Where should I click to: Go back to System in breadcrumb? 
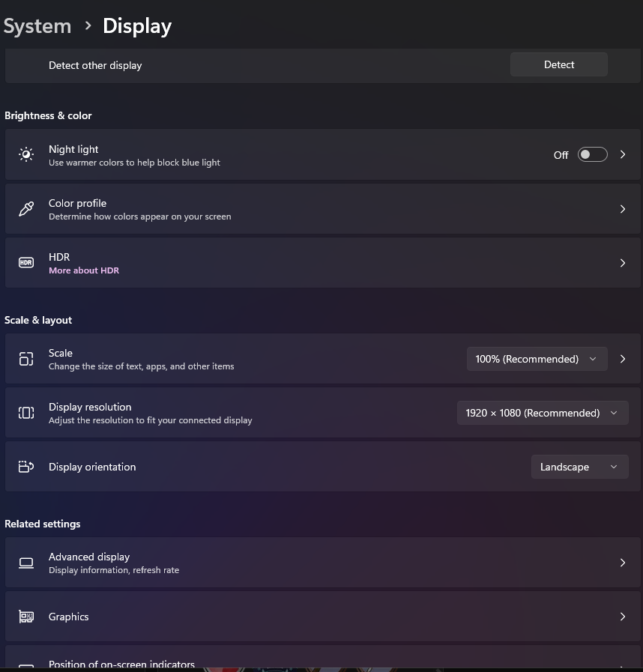click(x=37, y=26)
